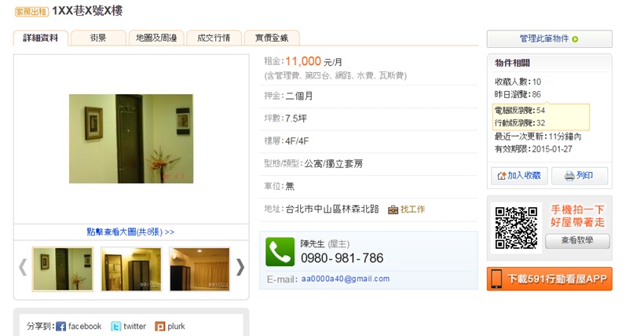Viewport: 644px width, 336px height.
Task: Click the 查看教學 button
Action: tap(577, 241)
